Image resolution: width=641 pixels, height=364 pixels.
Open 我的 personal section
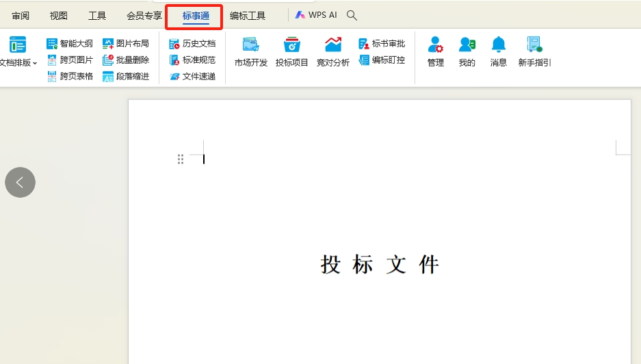(467, 51)
